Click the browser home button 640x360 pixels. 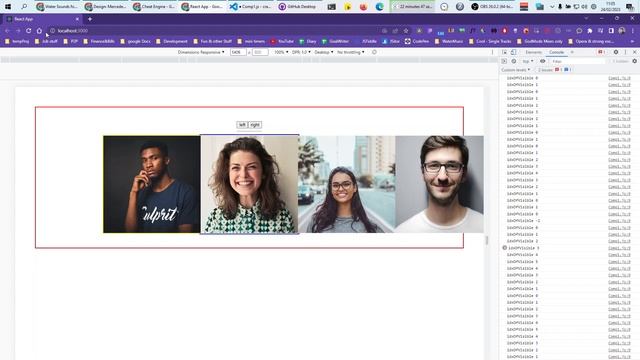tap(39, 31)
